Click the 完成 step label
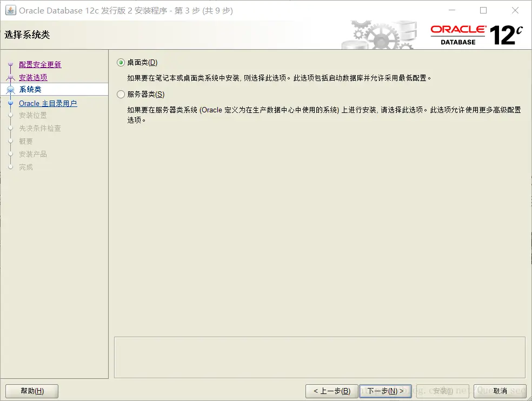The image size is (532, 401). [26, 167]
